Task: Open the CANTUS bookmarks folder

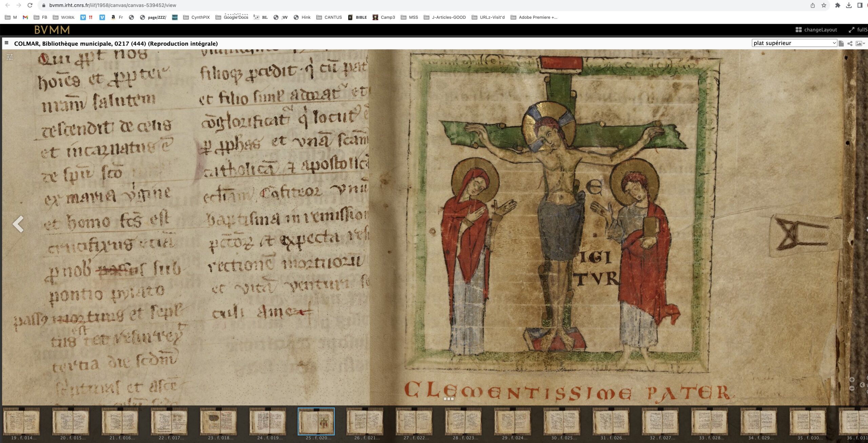Action: click(x=329, y=17)
